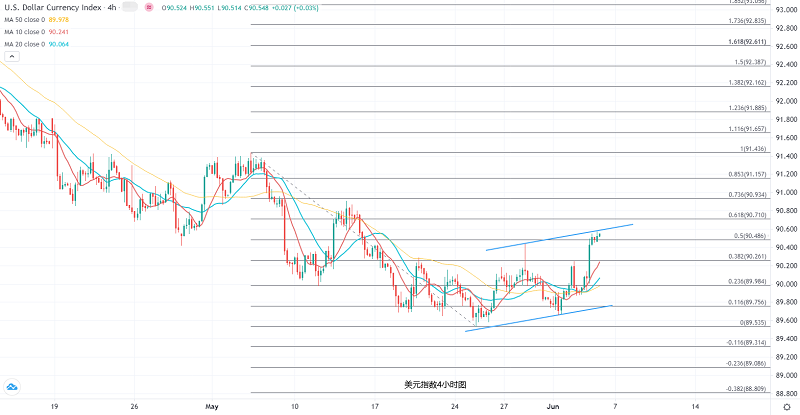Select the lower blue channel trendline
The width and height of the screenshot is (800, 415).
[540, 319]
